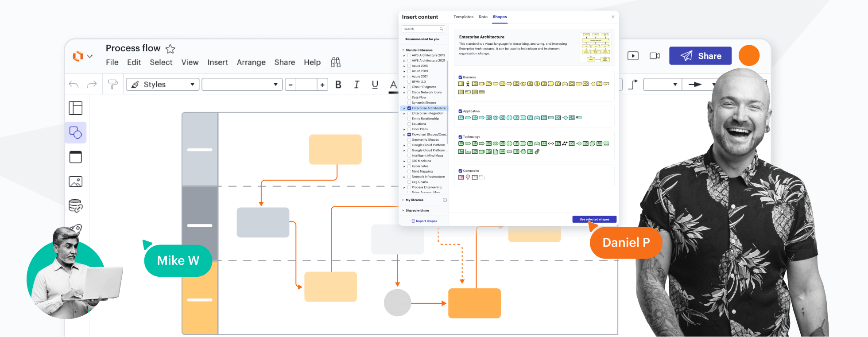This screenshot has width=868, height=337.
Task: Star the Process flow document
Action: [170, 49]
